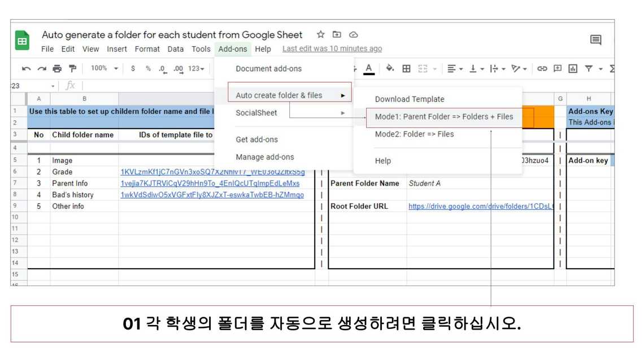Click the Print icon
644x351 pixels.
click(x=57, y=69)
